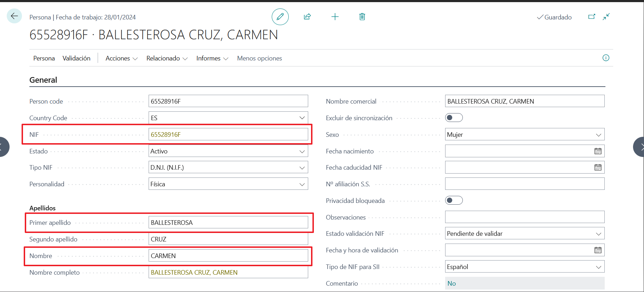Click the plus icon to add new
Viewport: 644px width, 292px height.
(335, 17)
